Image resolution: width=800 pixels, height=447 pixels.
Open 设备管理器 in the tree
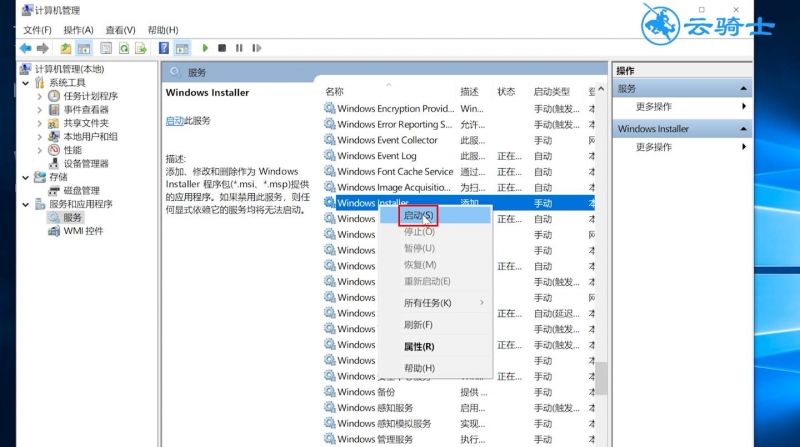click(86, 163)
